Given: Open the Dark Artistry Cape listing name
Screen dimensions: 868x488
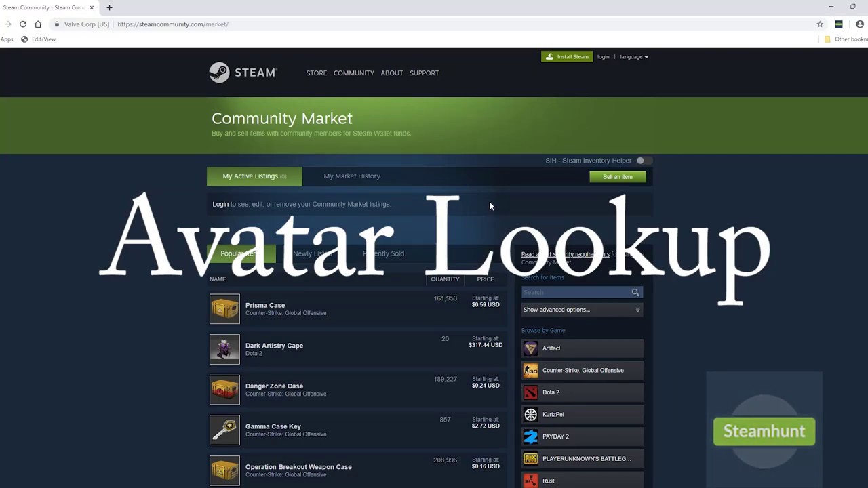Looking at the screenshot, I should (274, 346).
